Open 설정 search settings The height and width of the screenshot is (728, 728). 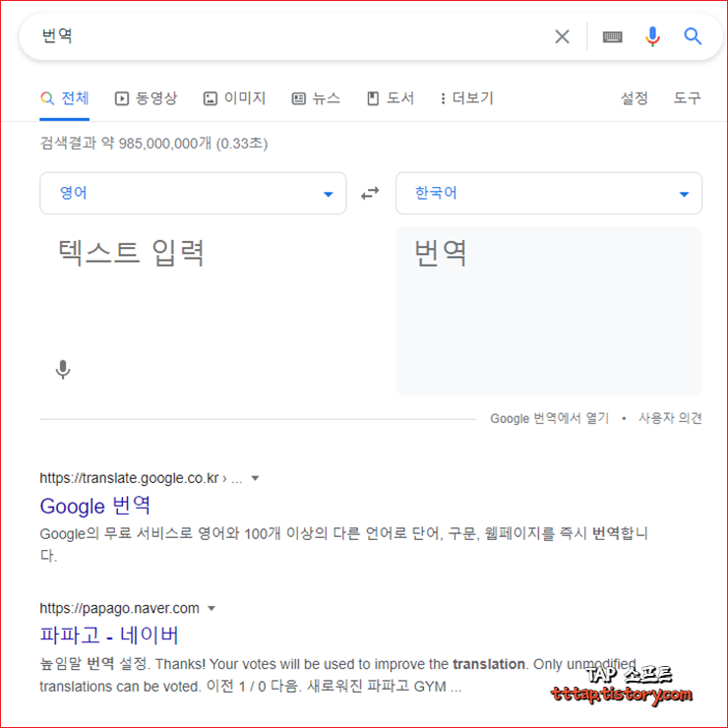click(634, 98)
